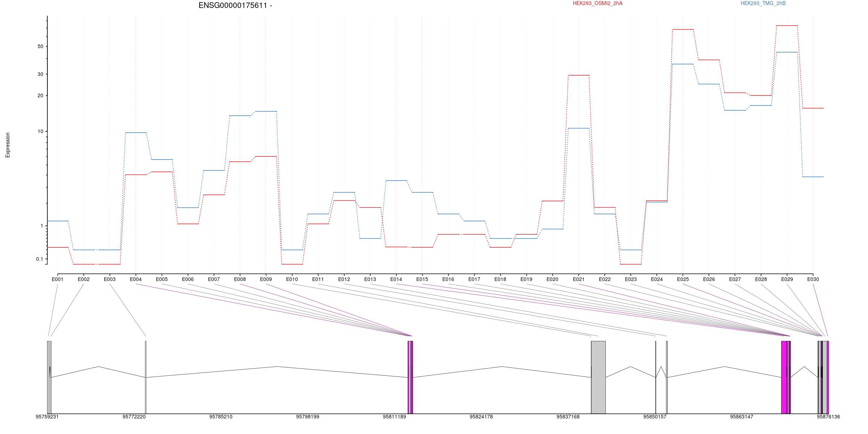868x434 pixels.
Task: Select exon bin label E020
Action: 552,279
